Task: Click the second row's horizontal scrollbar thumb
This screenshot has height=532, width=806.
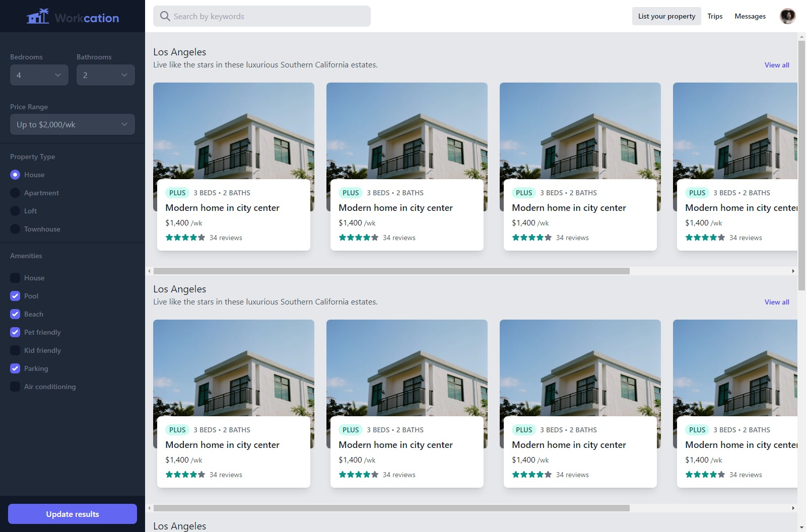Action: 391,508
